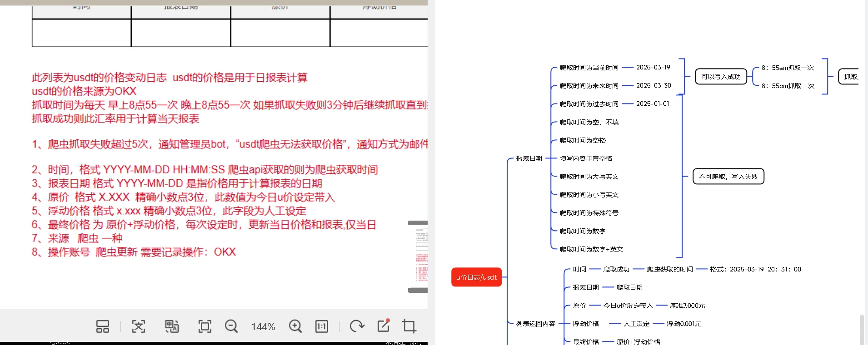This screenshot has width=868, height=345.
Task: Click the page thumbnail preview in image viewer
Action: pyautogui.click(x=419, y=256)
